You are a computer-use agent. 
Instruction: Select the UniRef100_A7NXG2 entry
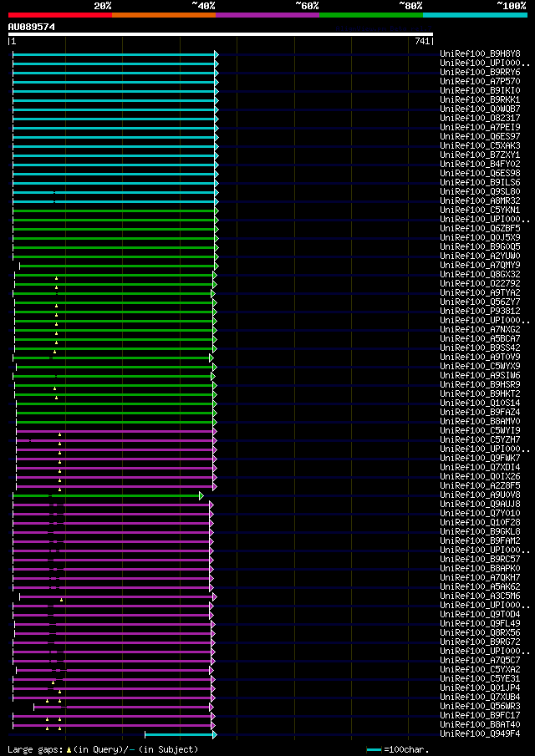[480, 329]
